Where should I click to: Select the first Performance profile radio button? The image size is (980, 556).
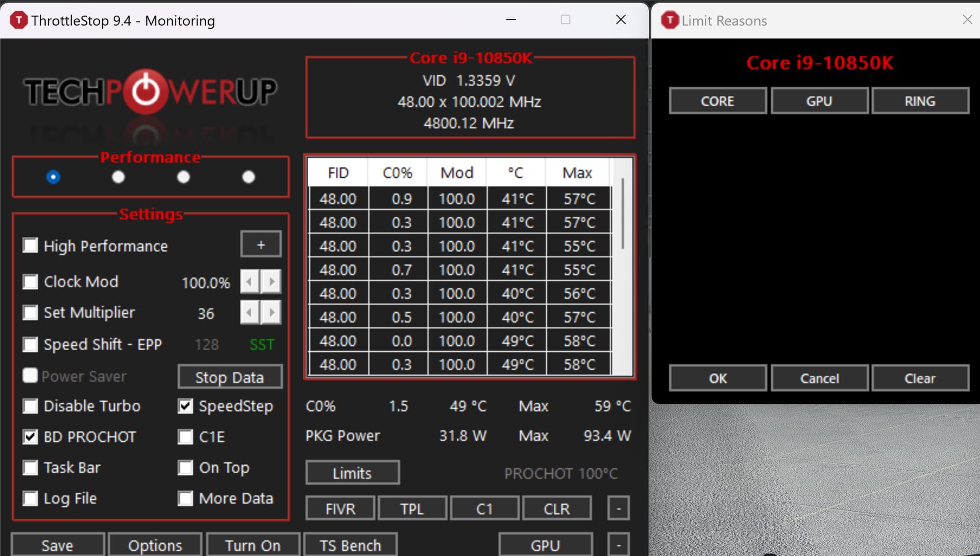[53, 177]
